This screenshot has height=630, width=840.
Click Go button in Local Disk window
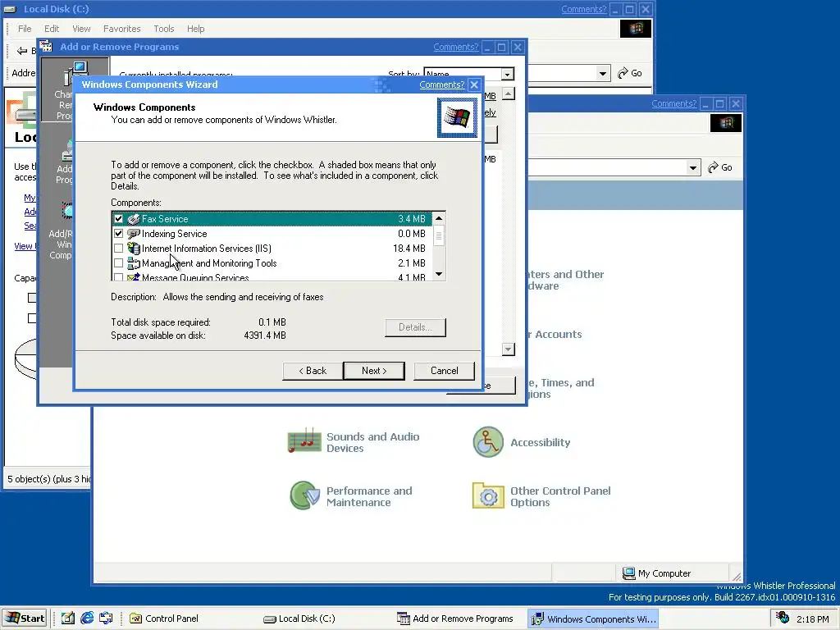pos(630,73)
